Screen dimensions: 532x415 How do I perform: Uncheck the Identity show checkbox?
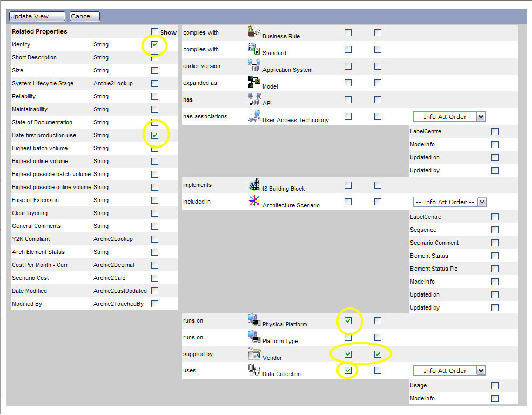(155, 45)
